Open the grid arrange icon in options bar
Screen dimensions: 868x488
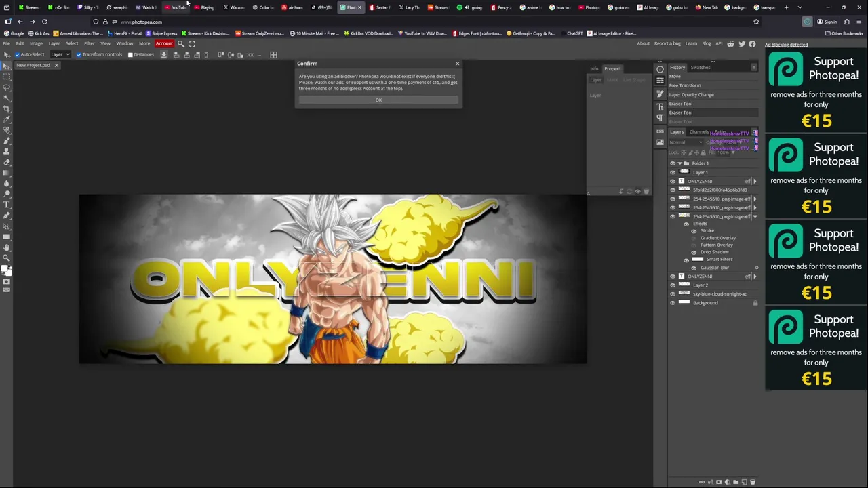pyautogui.click(x=273, y=54)
